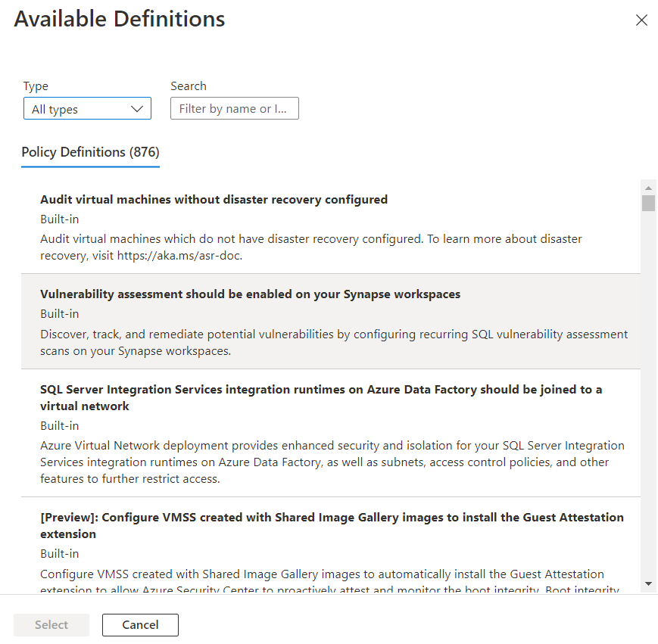Switch to the Policy Definitions (876) tab
Viewport: 658px width, 644px height.
[90, 152]
